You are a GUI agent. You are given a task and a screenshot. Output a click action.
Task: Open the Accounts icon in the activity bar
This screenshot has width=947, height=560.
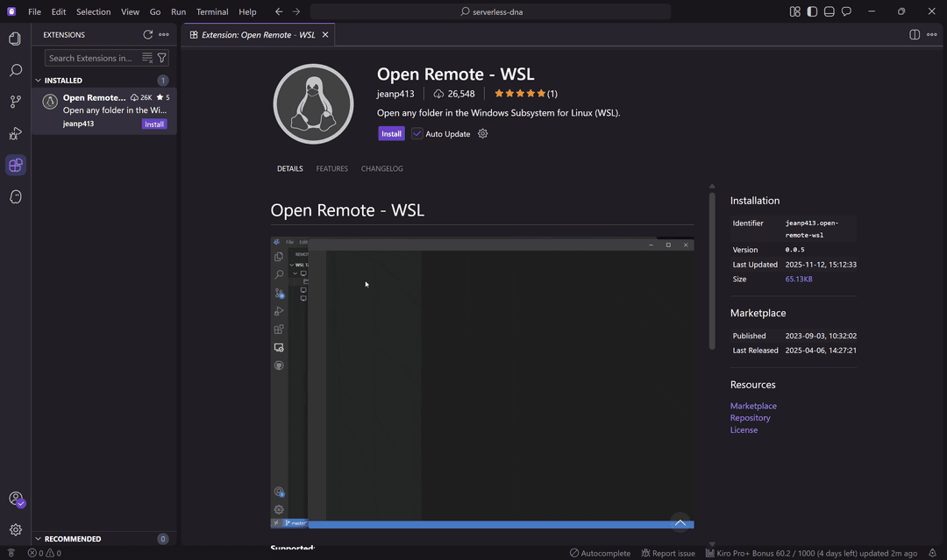[16, 500]
